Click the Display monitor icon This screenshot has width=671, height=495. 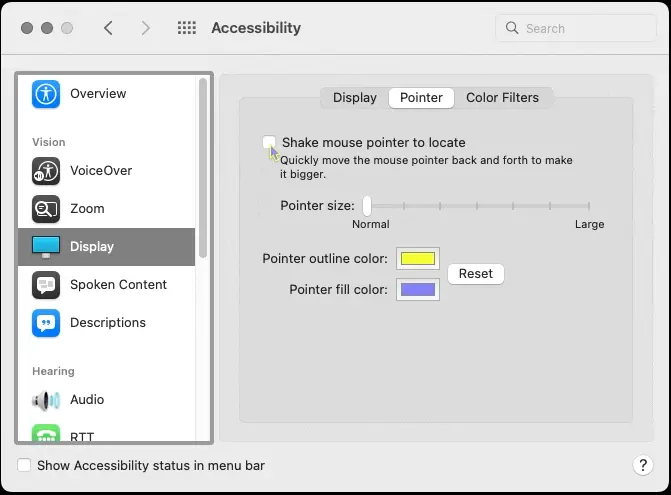46,247
